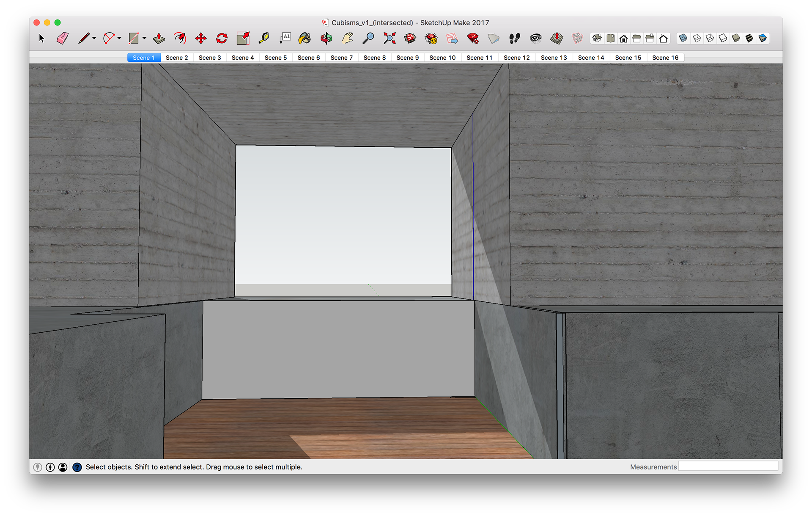
Task: Open the Scene 2 tab
Action: click(177, 58)
